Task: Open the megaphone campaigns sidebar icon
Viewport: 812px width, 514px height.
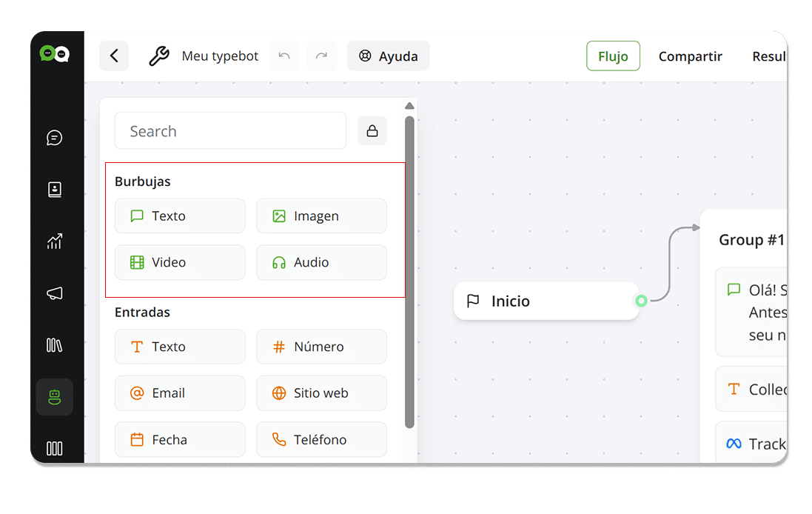Action: (x=54, y=293)
